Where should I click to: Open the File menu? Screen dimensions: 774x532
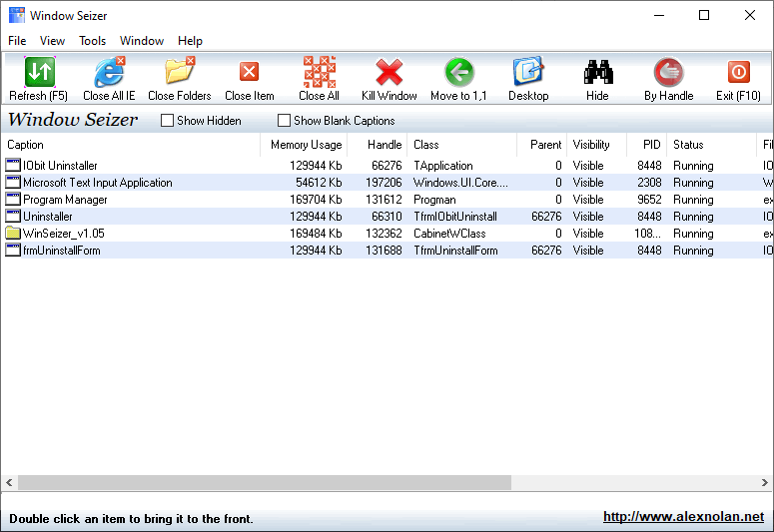17,41
